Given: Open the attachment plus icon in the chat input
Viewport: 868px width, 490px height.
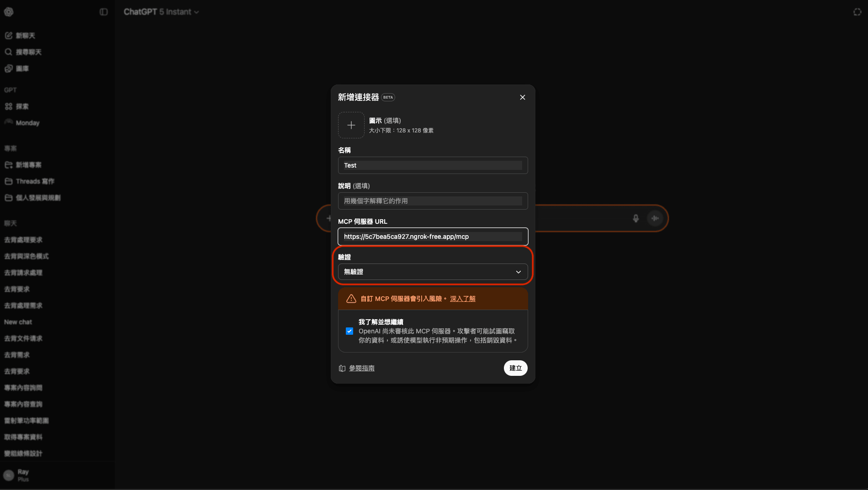Looking at the screenshot, I should (x=328, y=218).
